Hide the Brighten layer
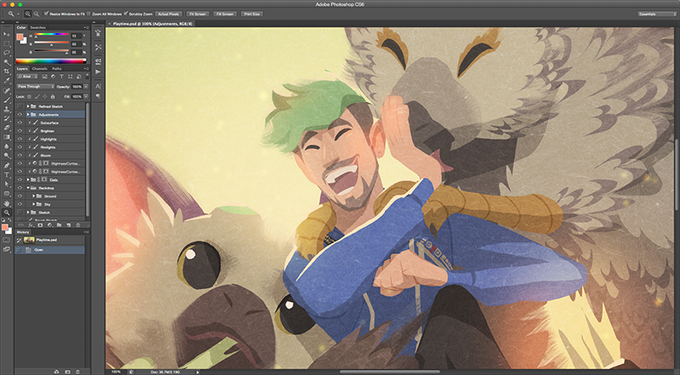Image resolution: width=680 pixels, height=375 pixels. pyautogui.click(x=20, y=131)
